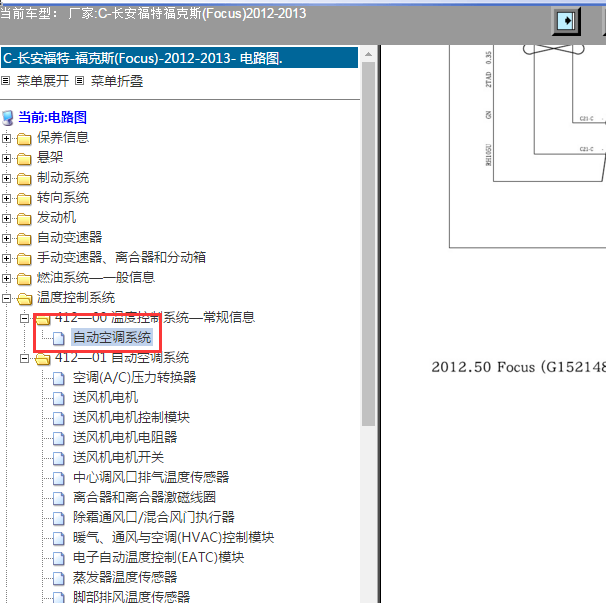Click the small icon before 菜单展开
Viewport: 606px width, 603px height.
pyautogui.click(x=5, y=81)
